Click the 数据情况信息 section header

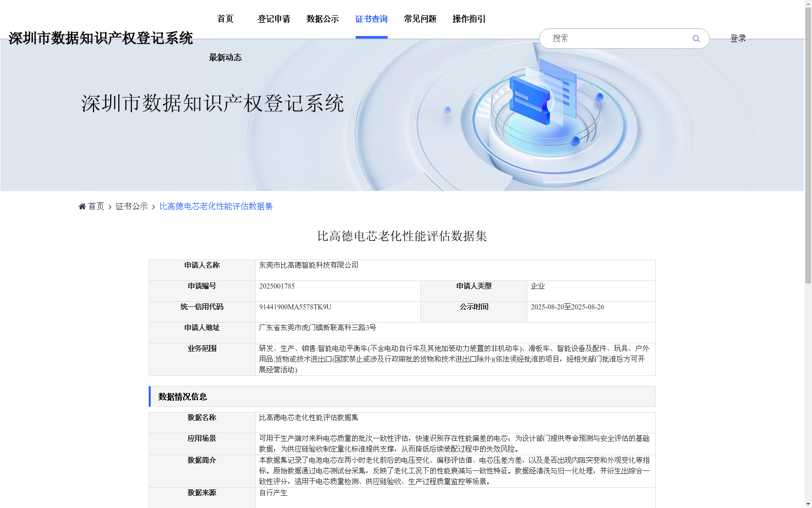402,397
